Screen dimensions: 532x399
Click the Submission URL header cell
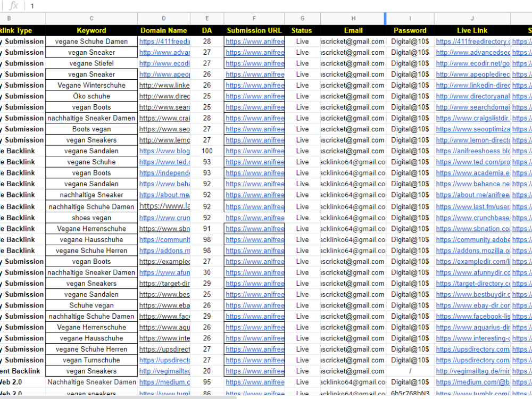tap(254, 30)
